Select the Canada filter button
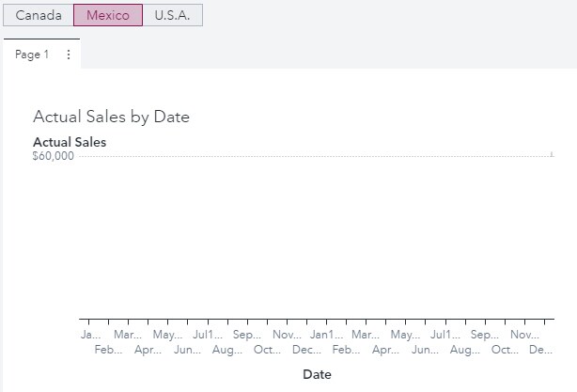 [x=39, y=16]
